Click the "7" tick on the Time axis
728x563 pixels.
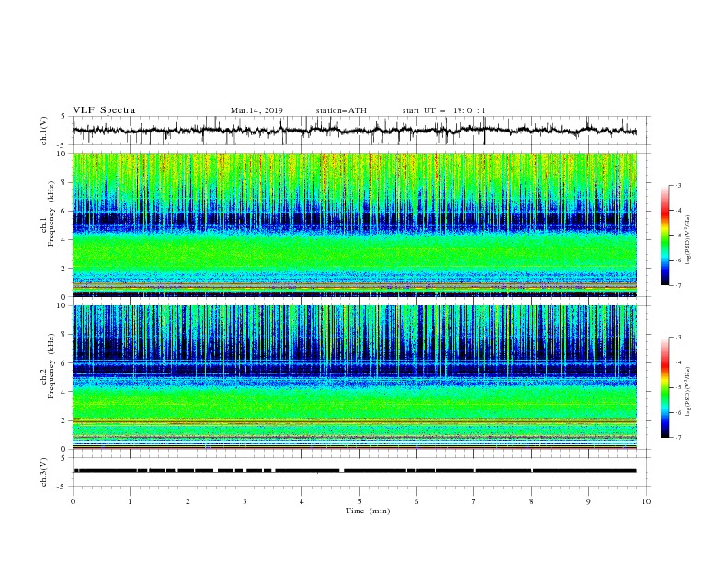(x=474, y=501)
